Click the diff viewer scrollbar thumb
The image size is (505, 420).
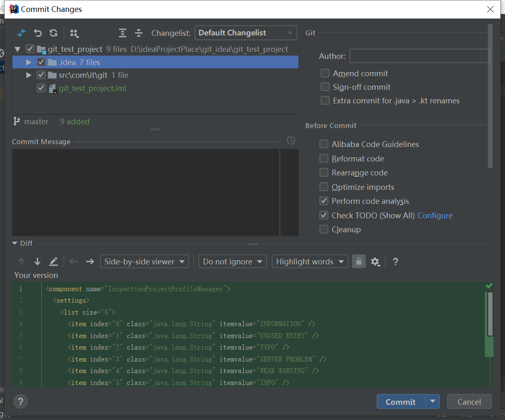(490, 314)
